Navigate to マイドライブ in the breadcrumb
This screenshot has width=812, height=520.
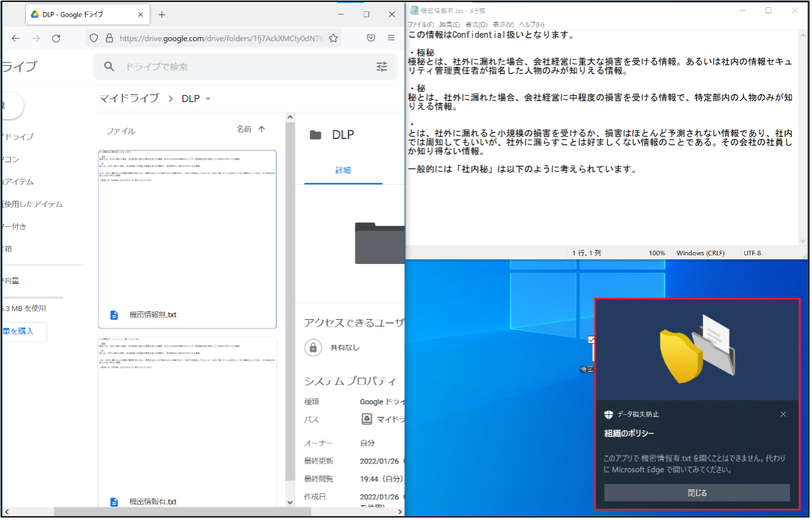point(129,98)
